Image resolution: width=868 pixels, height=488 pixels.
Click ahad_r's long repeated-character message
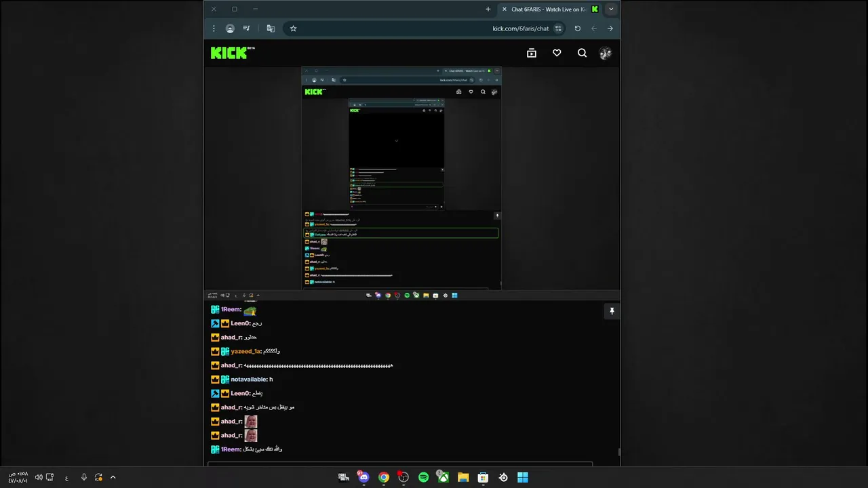point(319,366)
